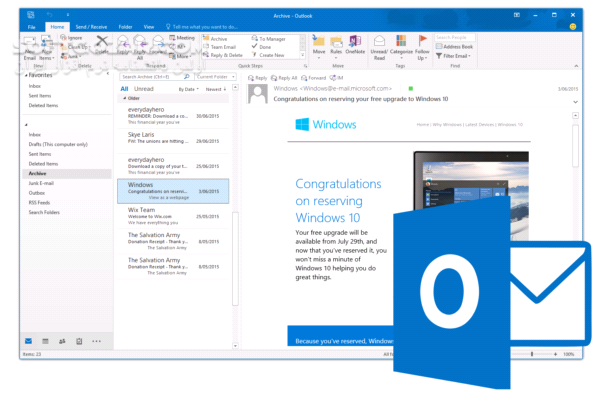Open the Tasks view from the navigation bar
Image resolution: width=600 pixels, height=395 pixels.
point(79,341)
